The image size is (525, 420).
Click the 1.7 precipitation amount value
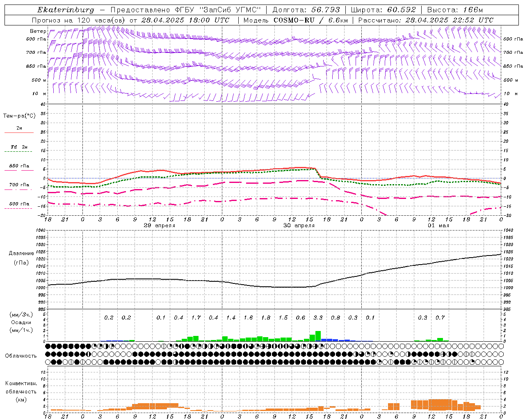tap(196, 317)
